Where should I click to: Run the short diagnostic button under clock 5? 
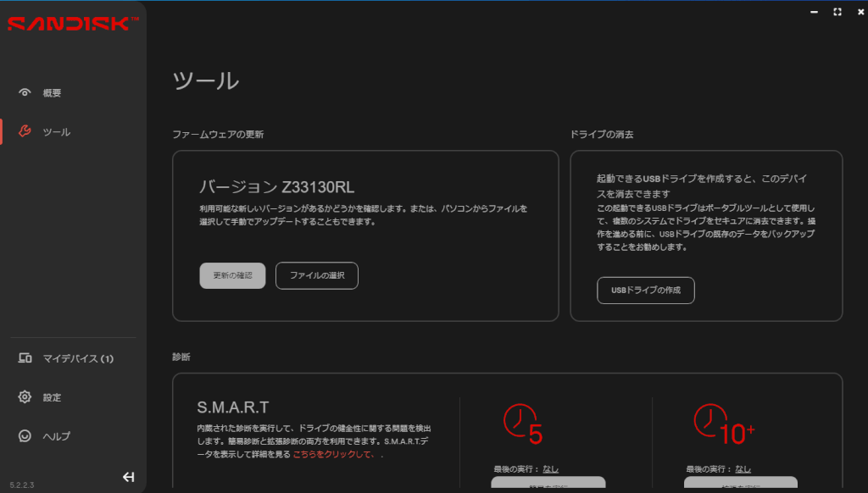click(548, 485)
